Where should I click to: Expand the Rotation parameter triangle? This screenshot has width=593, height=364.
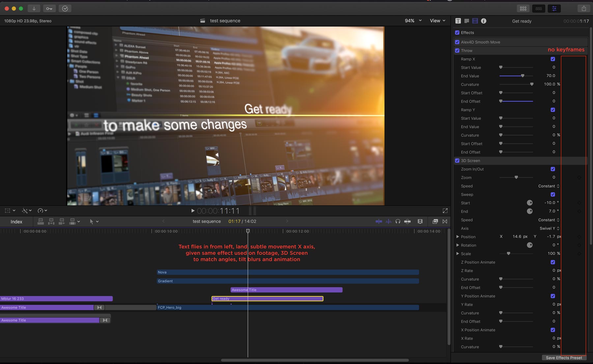coord(458,245)
